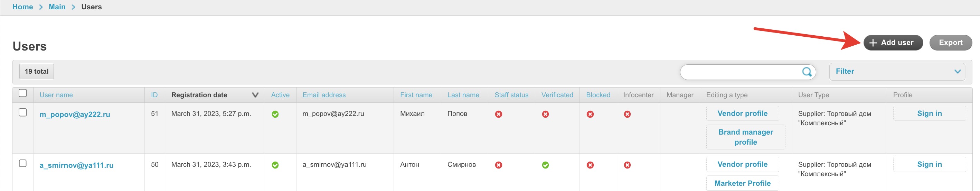Open Brand manager profile for m_popov

(746, 137)
